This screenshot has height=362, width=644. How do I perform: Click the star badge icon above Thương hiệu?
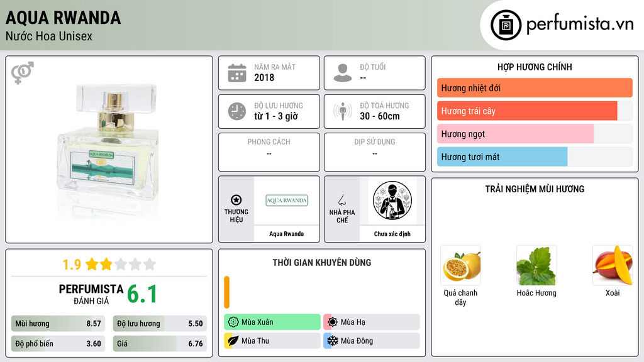(x=236, y=200)
